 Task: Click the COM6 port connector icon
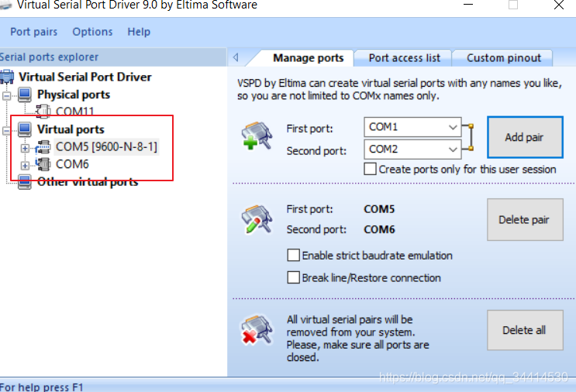coord(43,164)
